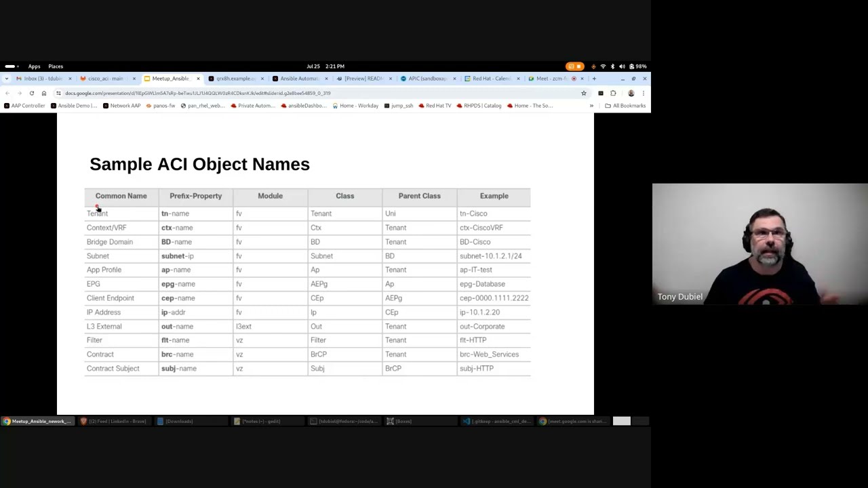The image size is (868, 488).
Task: Click the orange screen-sharing indicator
Action: click(574, 66)
